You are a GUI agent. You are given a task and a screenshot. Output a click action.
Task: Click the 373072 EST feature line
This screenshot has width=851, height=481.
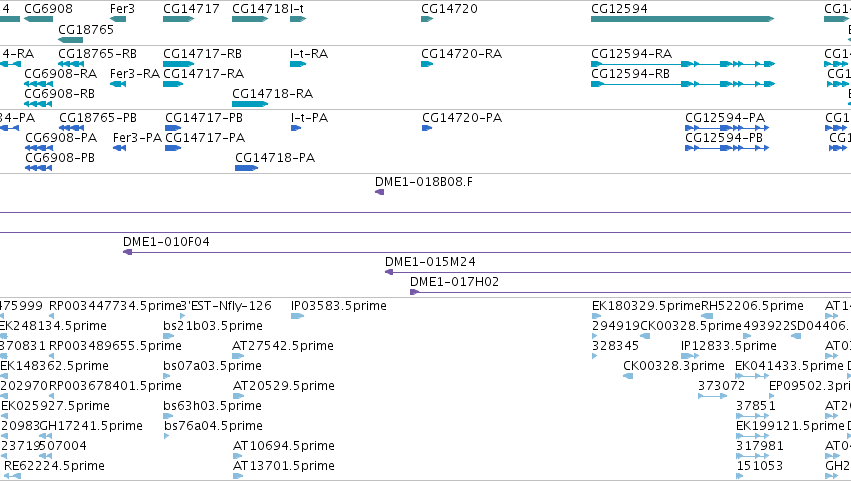(713, 396)
